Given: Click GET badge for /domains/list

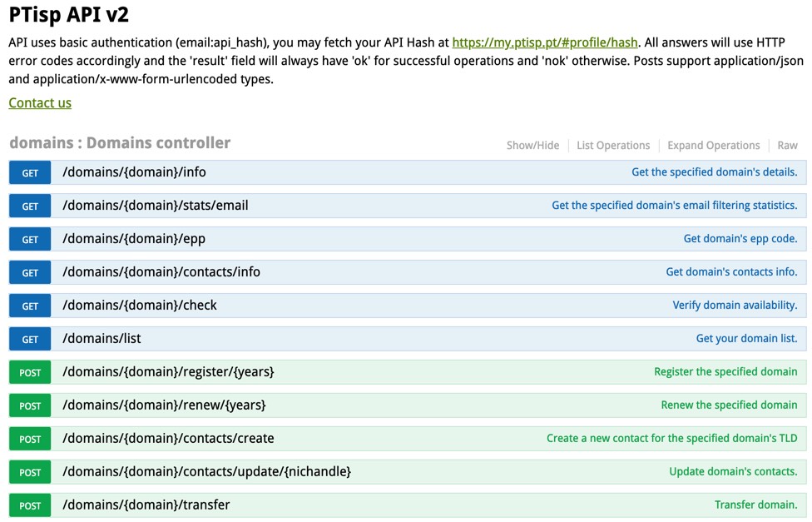Looking at the screenshot, I should (x=30, y=340).
